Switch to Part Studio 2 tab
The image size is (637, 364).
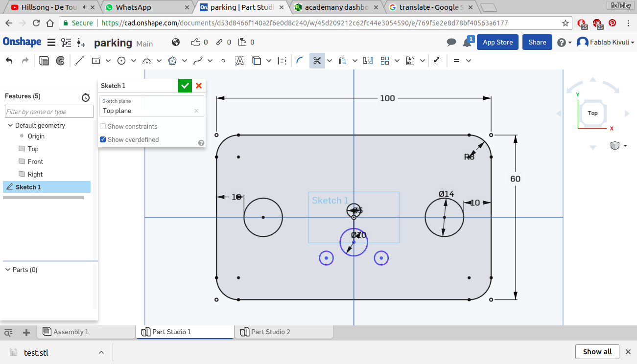[270, 332]
